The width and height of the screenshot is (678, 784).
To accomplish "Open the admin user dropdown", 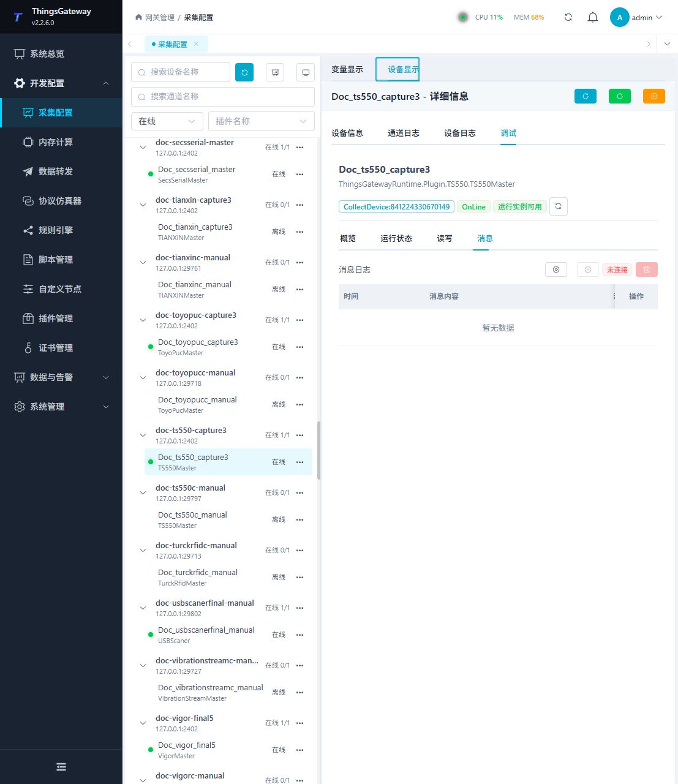I will pyautogui.click(x=636, y=17).
